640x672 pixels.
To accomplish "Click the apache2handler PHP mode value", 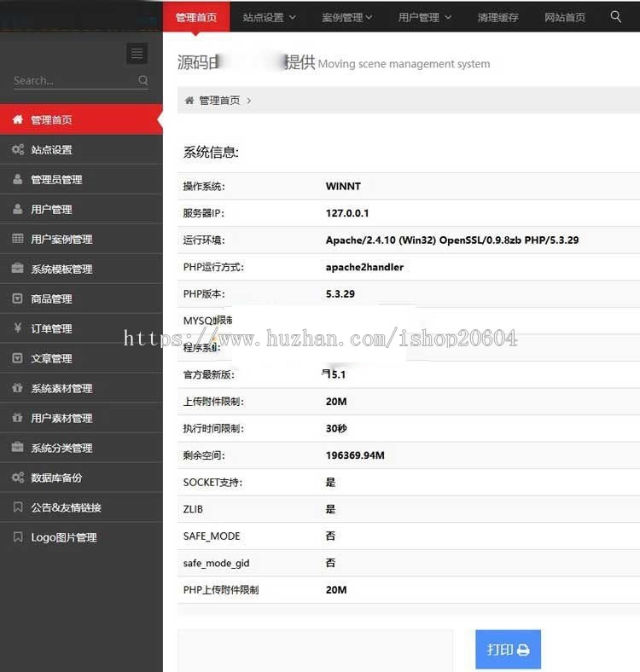I will pyautogui.click(x=364, y=267).
